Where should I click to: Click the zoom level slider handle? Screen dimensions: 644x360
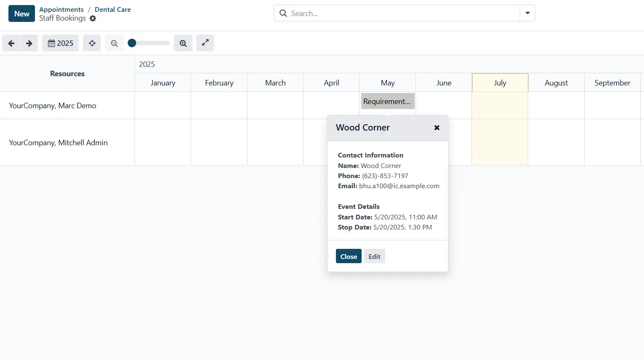pyautogui.click(x=132, y=43)
